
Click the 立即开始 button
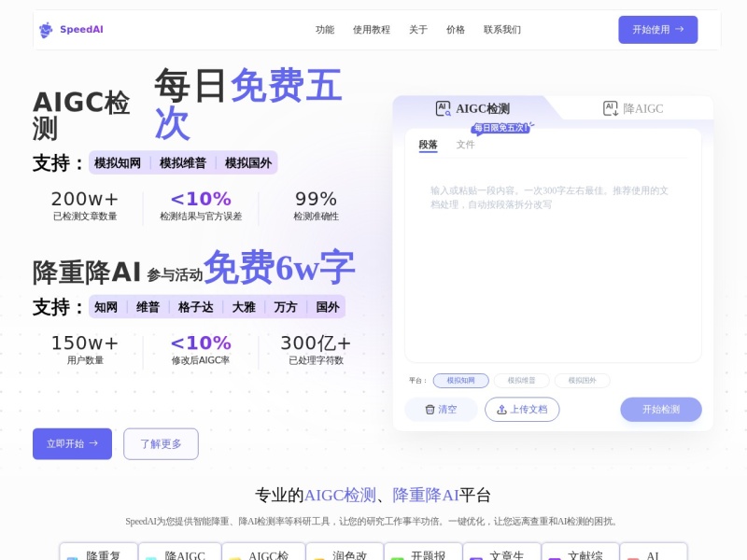(73, 444)
